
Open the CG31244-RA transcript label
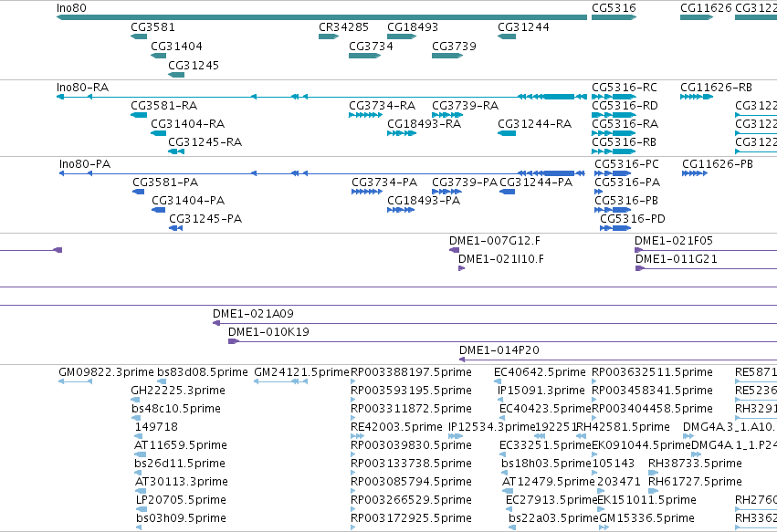click(x=535, y=124)
